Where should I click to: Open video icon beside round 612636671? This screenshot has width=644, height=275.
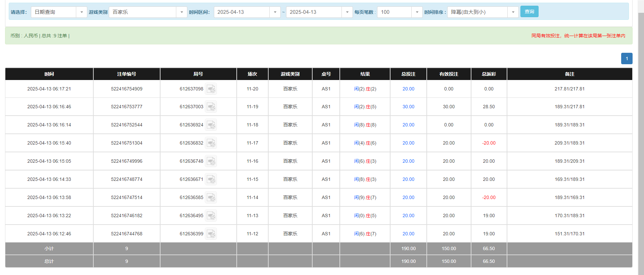click(211, 180)
